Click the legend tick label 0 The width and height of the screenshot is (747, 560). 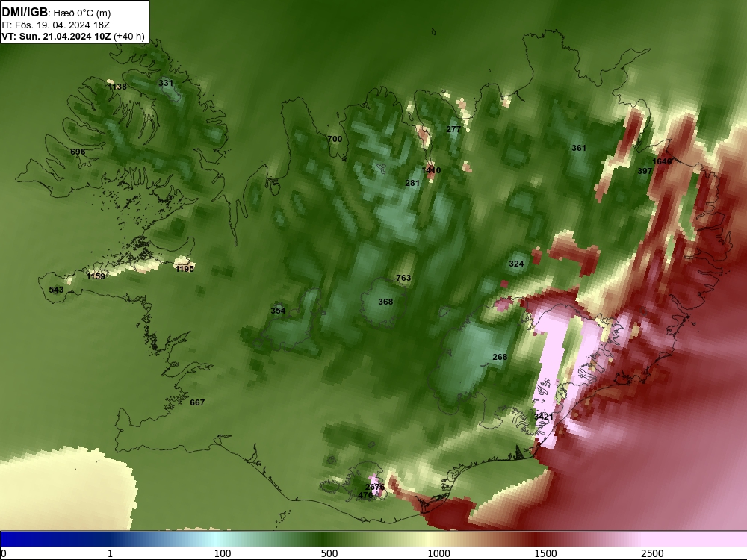tap(4, 553)
